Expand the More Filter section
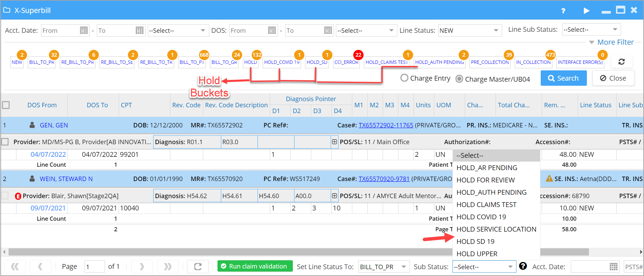This screenshot has height=276, width=644. pos(611,42)
